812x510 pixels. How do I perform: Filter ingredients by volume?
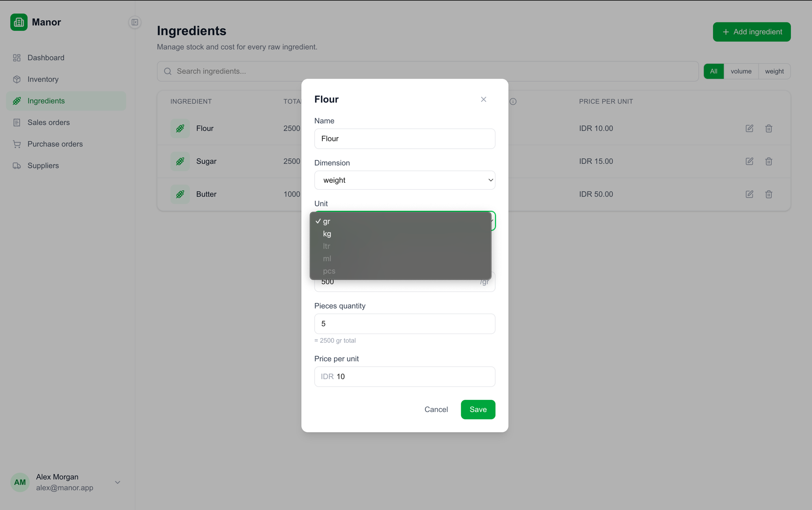[x=741, y=71]
